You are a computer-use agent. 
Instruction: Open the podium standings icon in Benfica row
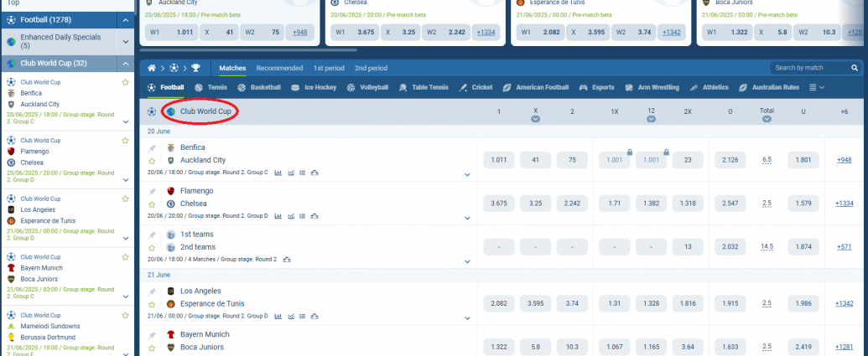click(314, 173)
